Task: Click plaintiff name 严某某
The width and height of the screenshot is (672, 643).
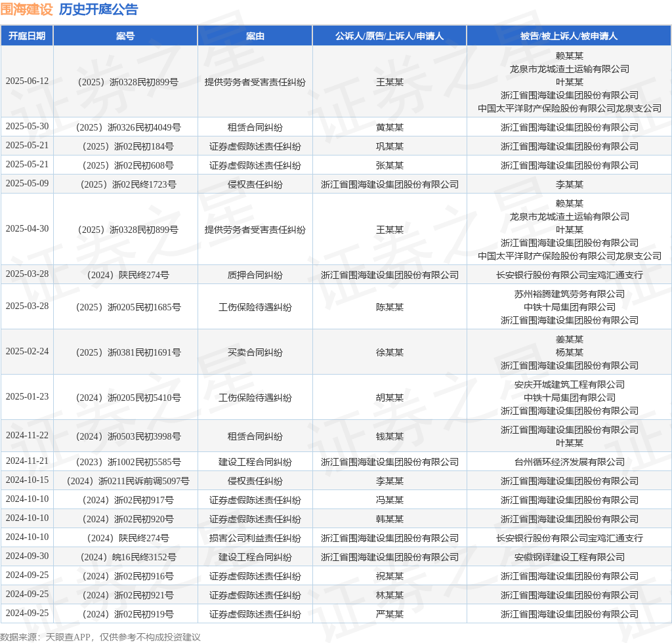Action: tap(390, 614)
